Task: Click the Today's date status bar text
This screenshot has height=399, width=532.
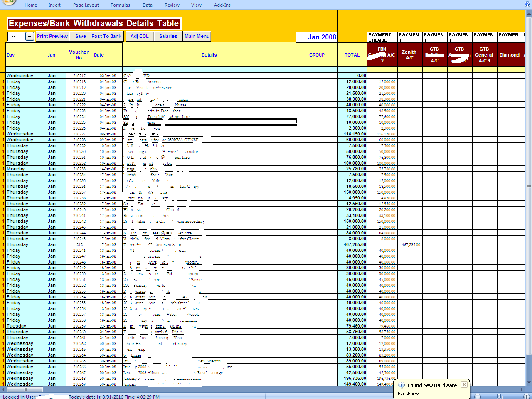Action: pos(114,397)
